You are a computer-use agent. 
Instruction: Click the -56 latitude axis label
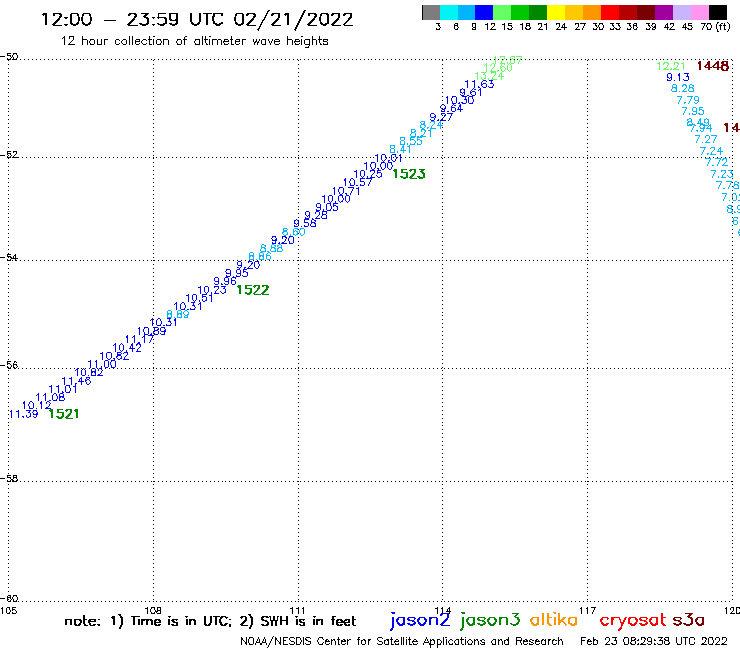pyautogui.click(x=10, y=365)
